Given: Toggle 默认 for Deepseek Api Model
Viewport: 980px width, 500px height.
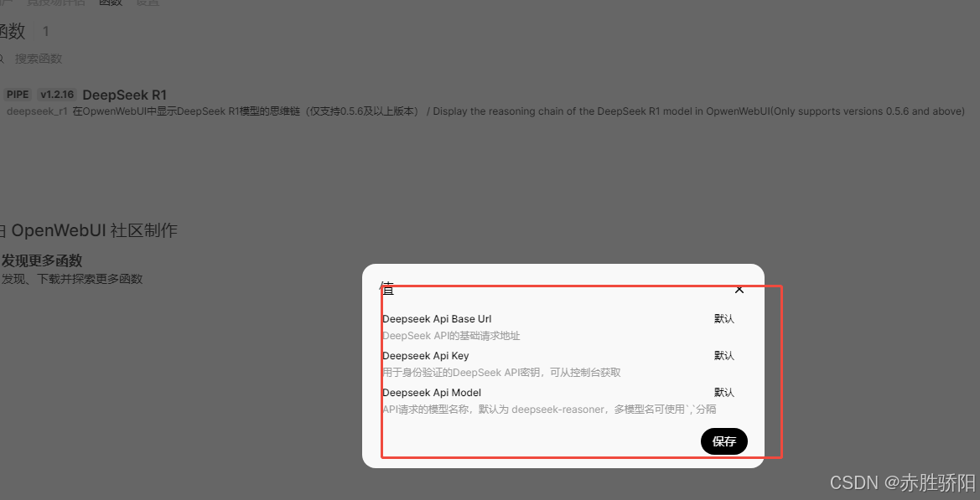Looking at the screenshot, I should (x=723, y=393).
